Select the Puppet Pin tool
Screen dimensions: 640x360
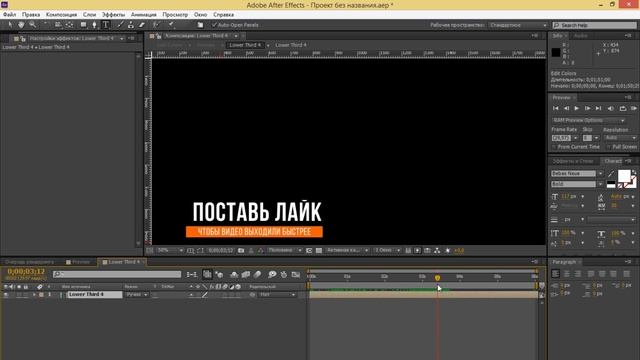[x=171, y=25]
